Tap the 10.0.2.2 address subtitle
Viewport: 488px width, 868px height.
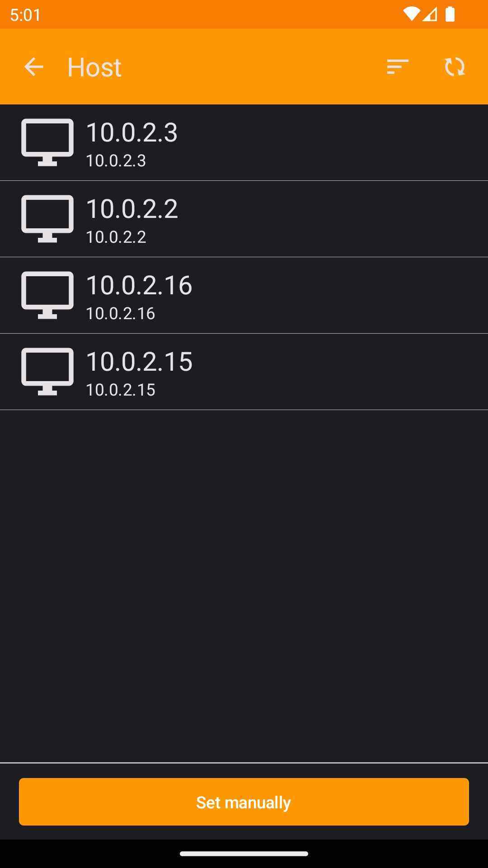[x=116, y=237]
